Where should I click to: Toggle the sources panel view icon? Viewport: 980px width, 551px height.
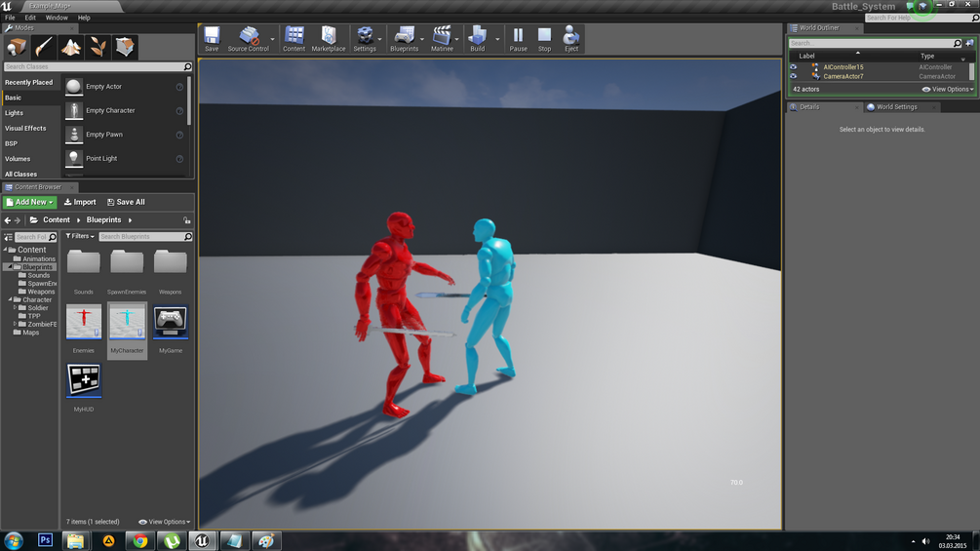[x=8, y=237]
